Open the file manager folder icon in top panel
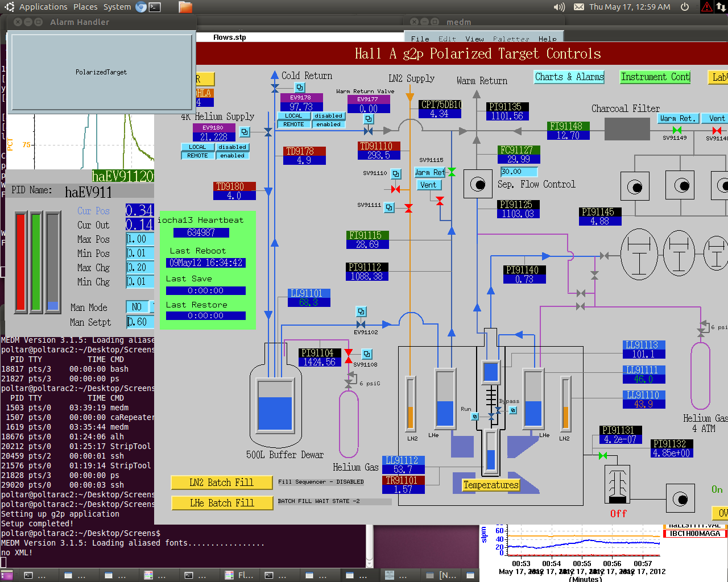Image resolution: width=728 pixels, height=582 pixels. click(x=185, y=7)
